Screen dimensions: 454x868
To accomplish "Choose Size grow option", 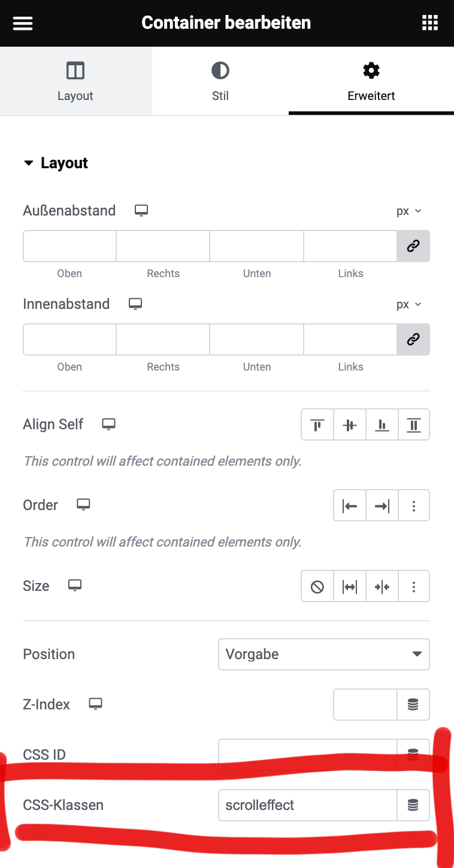I will (x=350, y=586).
